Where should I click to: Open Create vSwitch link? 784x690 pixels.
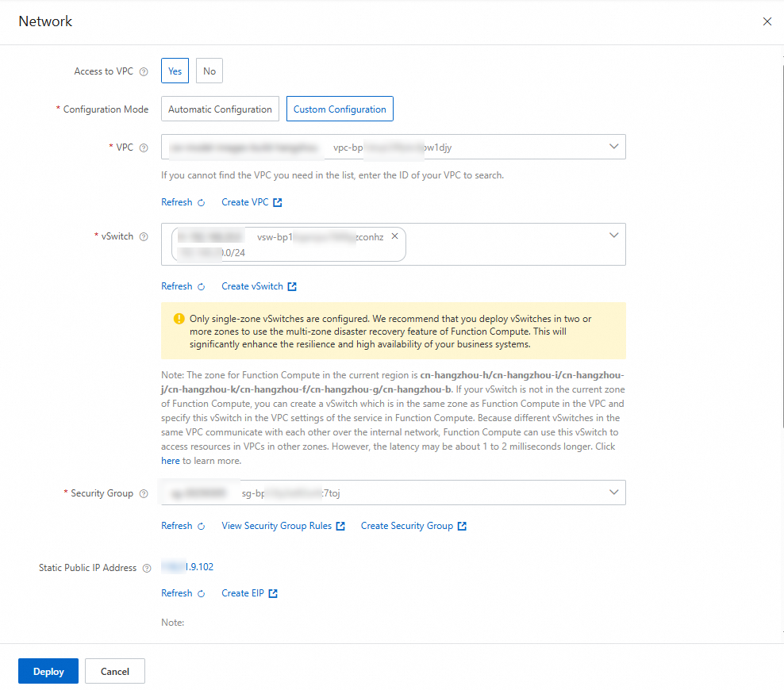pos(252,286)
